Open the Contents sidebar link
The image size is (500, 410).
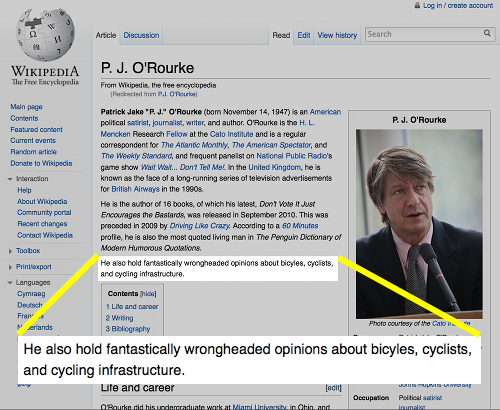point(24,118)
